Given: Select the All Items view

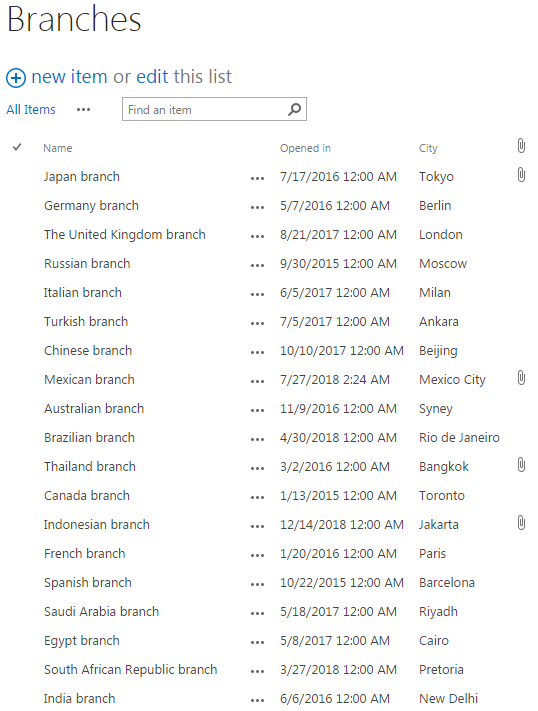Looking at the screenshot, I should [x=31, y=110].
